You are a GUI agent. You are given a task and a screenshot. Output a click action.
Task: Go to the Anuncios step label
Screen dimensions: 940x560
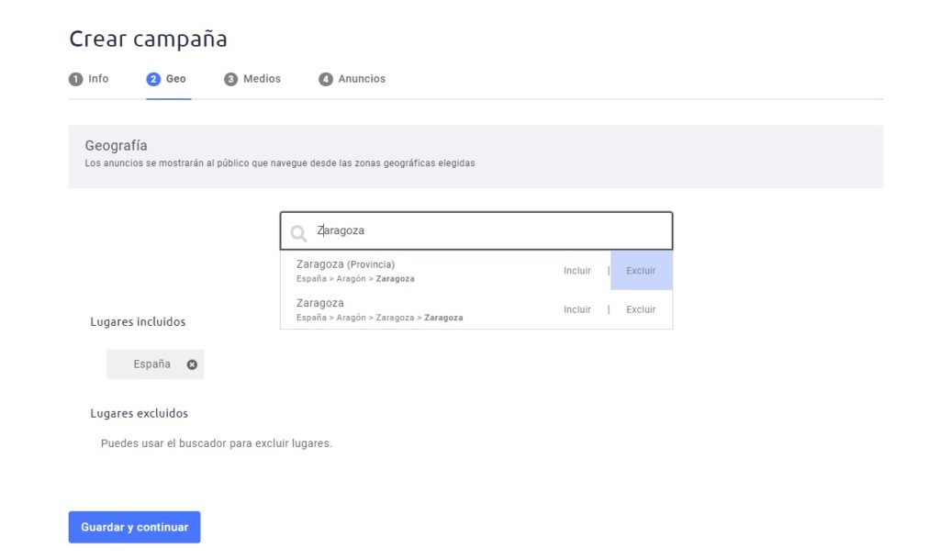pos(362,79)
